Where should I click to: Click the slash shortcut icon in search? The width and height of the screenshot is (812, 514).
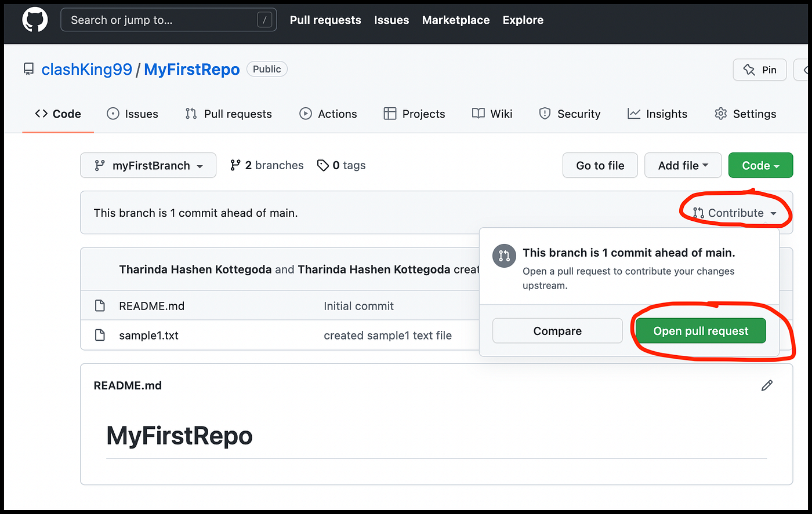264,20
